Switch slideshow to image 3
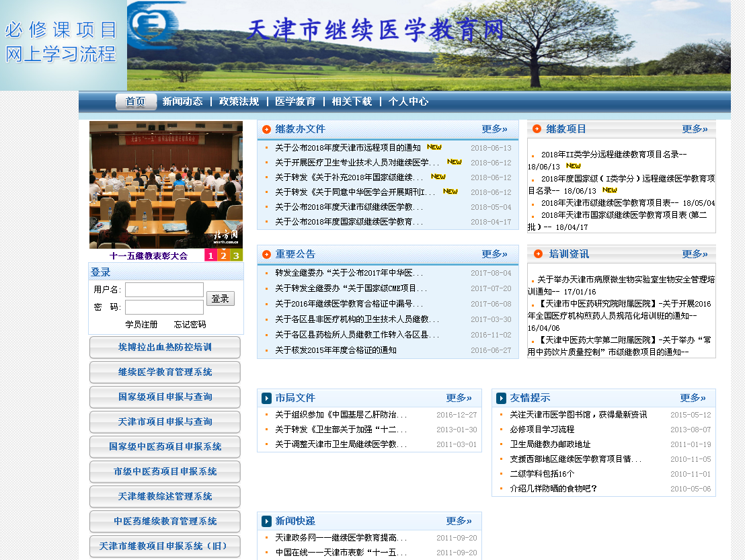 (236, 255)
